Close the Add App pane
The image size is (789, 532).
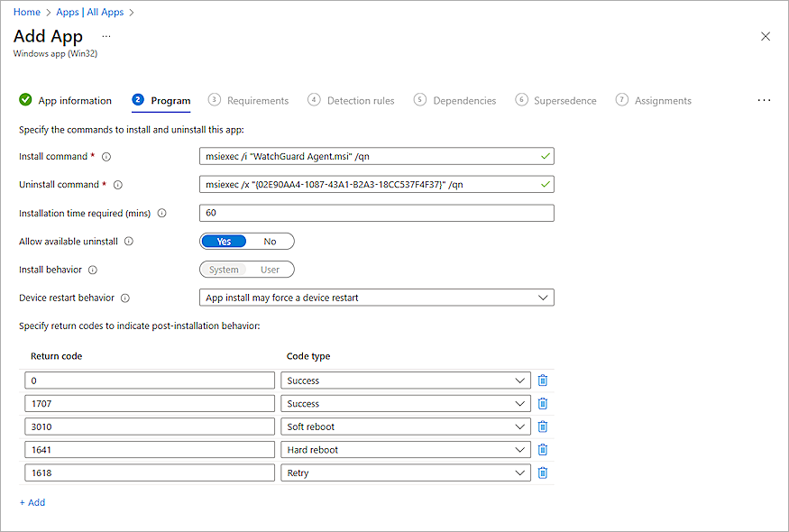[766, 36]
